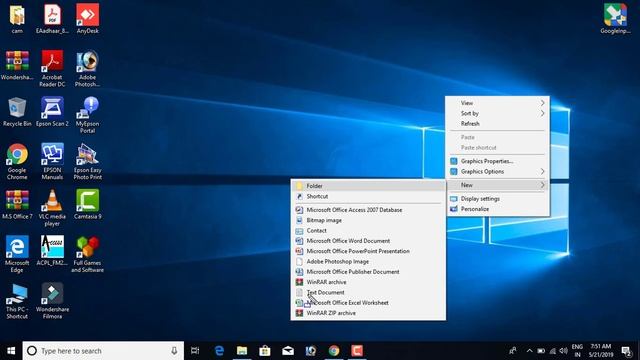Open the Windows Start menu
Image resolution: width=640 pixels, height=360 pixels.
11,351
